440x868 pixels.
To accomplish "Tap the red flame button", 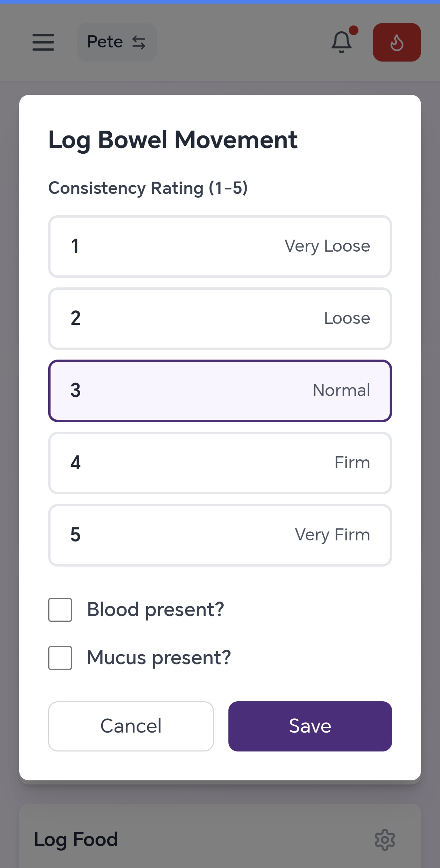I will click(397, 42).
